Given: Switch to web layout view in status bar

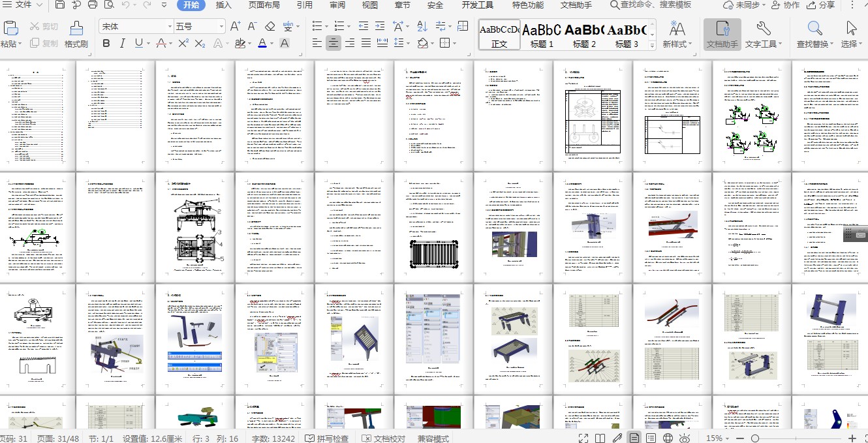Looking at the screenshot, I should [668, 438].
